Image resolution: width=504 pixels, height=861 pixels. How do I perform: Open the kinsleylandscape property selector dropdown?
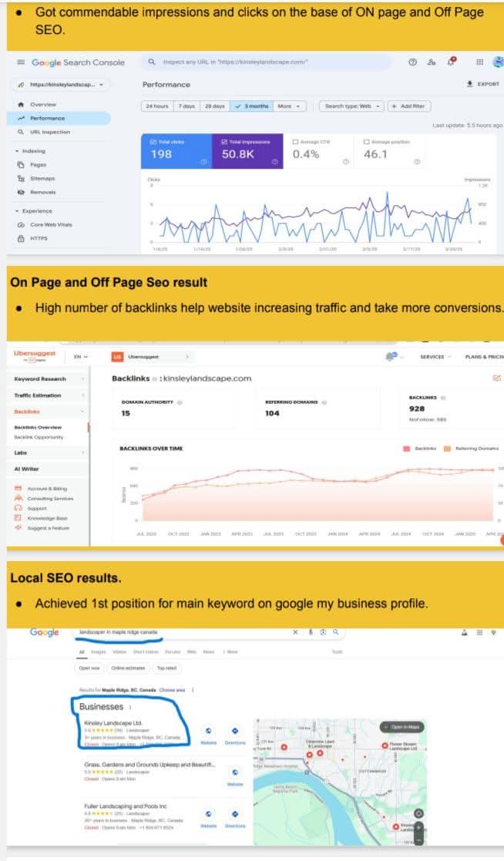click(x=60, y=85)
